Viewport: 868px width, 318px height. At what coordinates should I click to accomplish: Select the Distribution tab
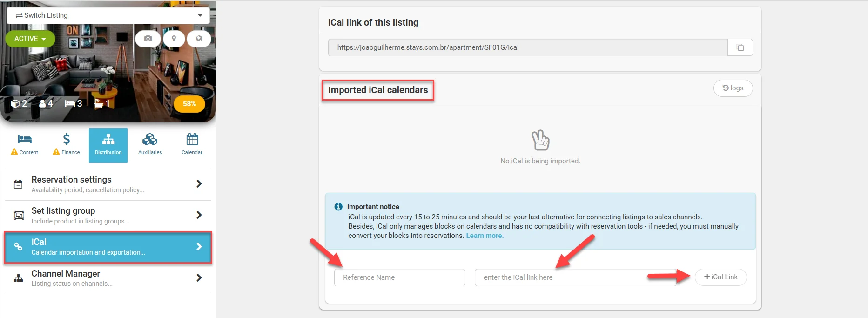click(x=108, y=145)
